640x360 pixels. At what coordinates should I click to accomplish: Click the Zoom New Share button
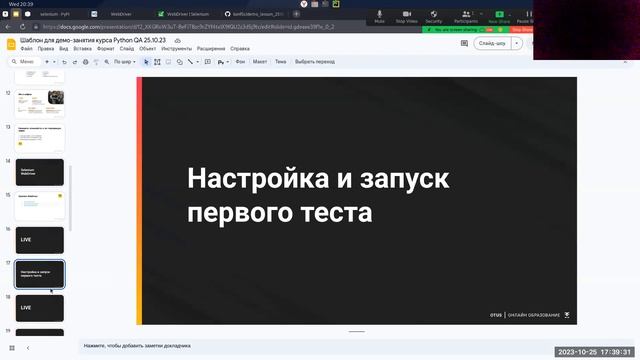pyautogui.click(x=499, y=17)
